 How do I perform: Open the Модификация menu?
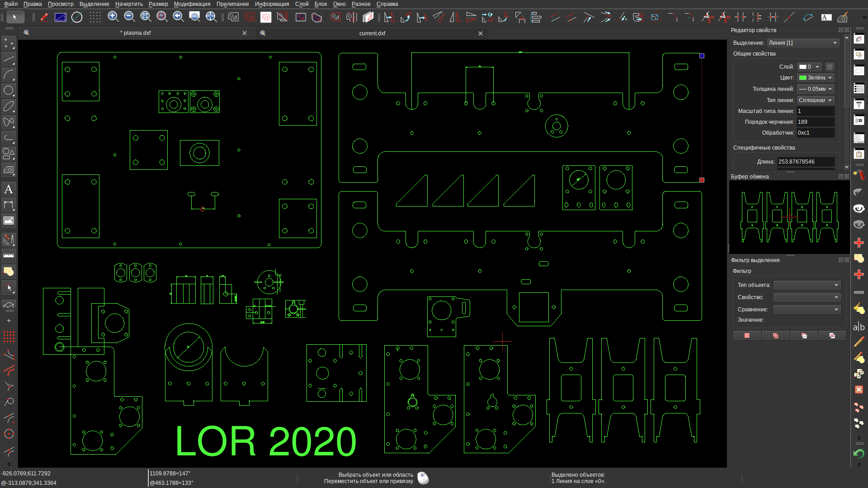click(x=192, y=4)
